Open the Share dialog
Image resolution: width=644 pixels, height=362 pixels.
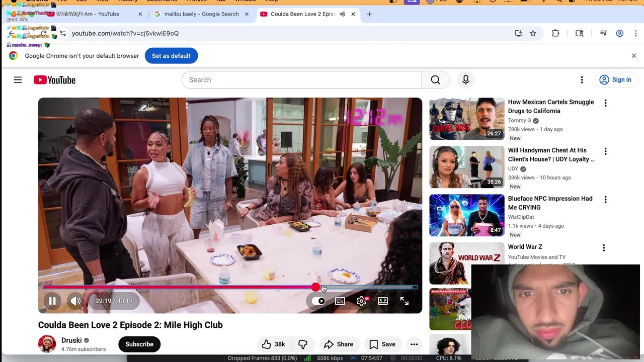339,344
